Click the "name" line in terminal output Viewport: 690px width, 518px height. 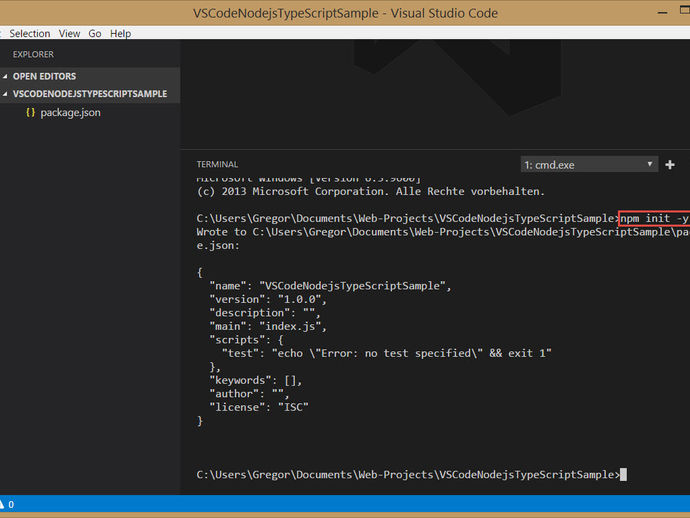(330, 286)
